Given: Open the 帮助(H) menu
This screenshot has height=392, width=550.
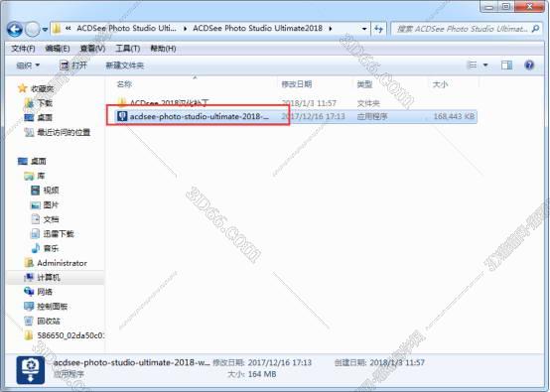Looking at the screenshot, I should (x=163, y=49).
